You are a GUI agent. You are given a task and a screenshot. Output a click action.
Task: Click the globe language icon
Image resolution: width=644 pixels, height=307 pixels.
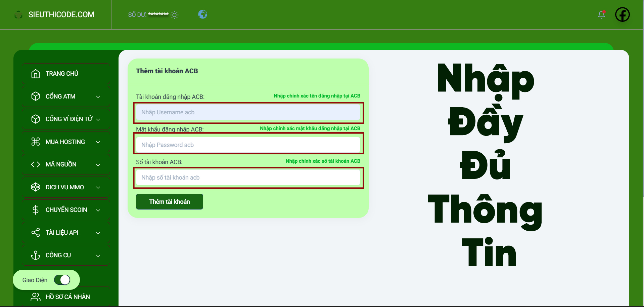tap(202, 14)
